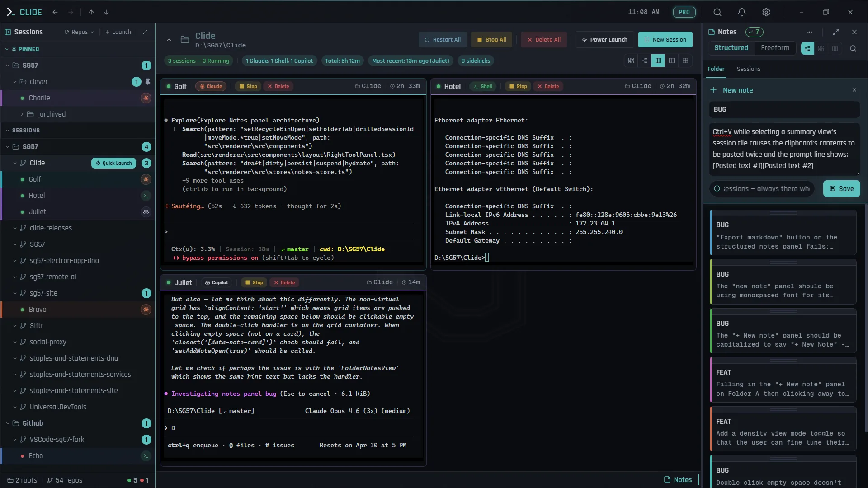This screenshot has height=488, width=868.
Task: Expand the _archived folder
Action: click(22, 114)
